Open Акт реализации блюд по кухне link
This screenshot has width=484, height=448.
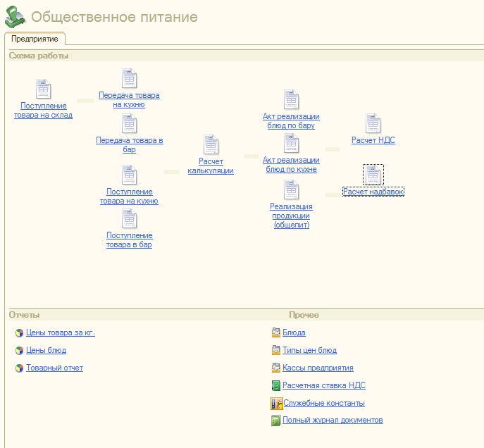click(x=291, y=165)
